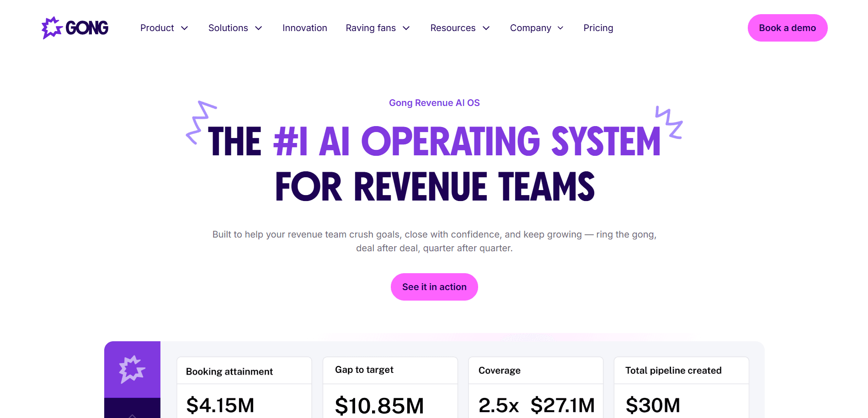Image resolution: width=868 pixels, height=418 pixels.
Task: Go to the Pricing page
Action: (598, 28)
